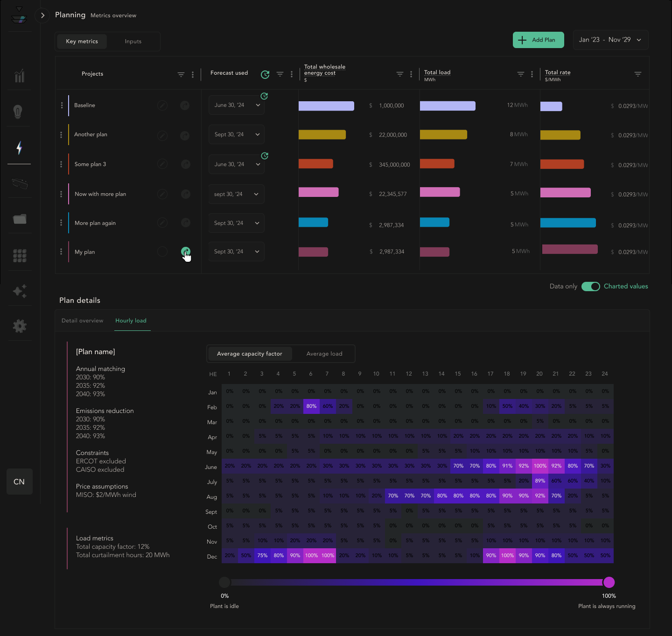Viewport: 672px width, 636px height.
Task: Open the bar chart sidebar icon
Action: [19, 76]
